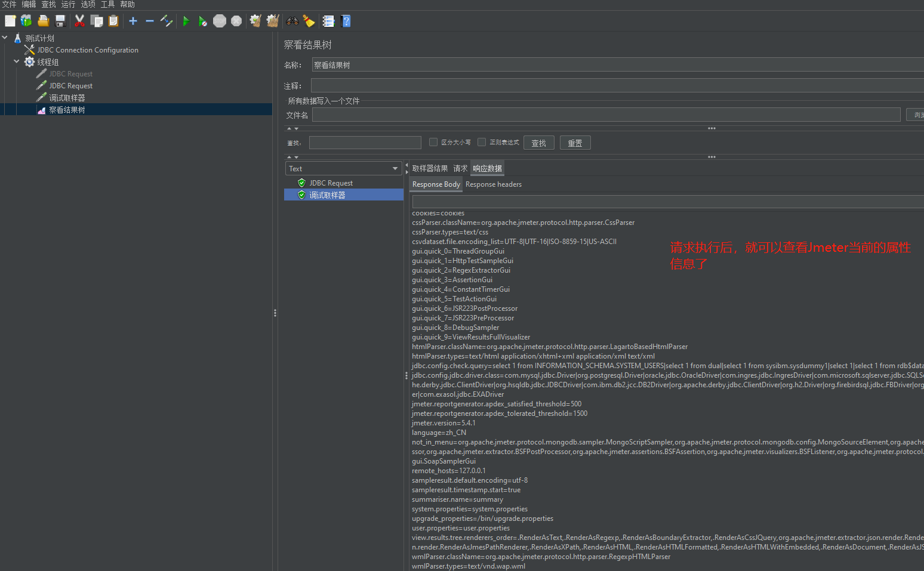Switch to the 取样器结果 tab

click(430, 168)
